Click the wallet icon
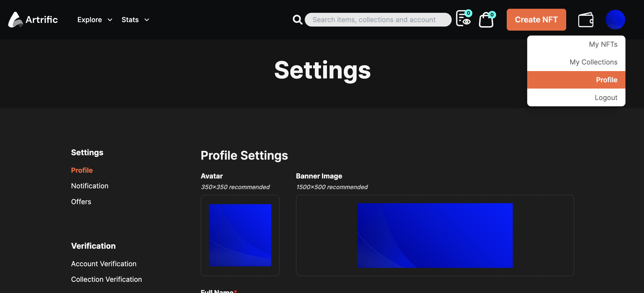 (x=586, y=20)
